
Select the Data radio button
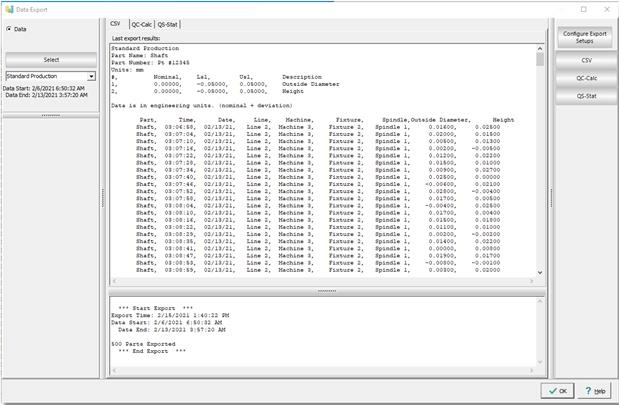click(9, 29)
